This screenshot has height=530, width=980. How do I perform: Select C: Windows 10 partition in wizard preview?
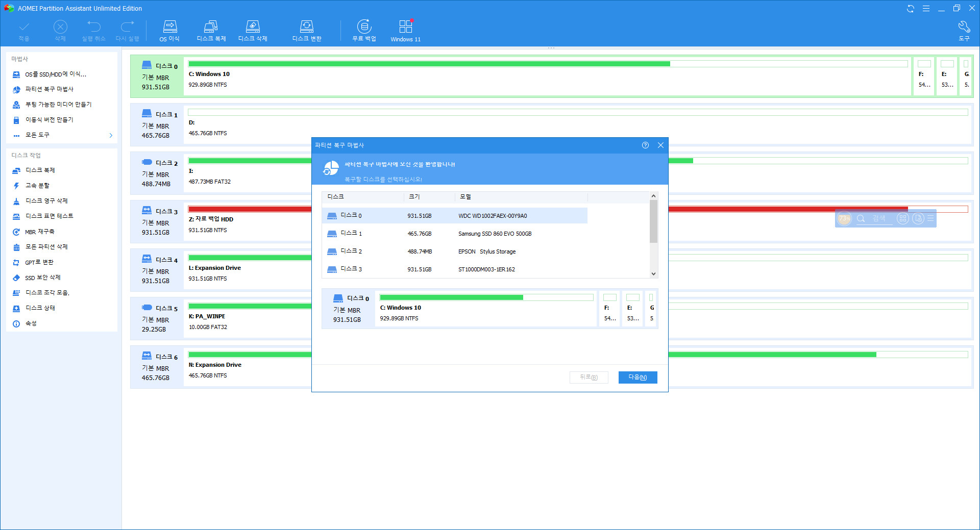tap(486, 309)
